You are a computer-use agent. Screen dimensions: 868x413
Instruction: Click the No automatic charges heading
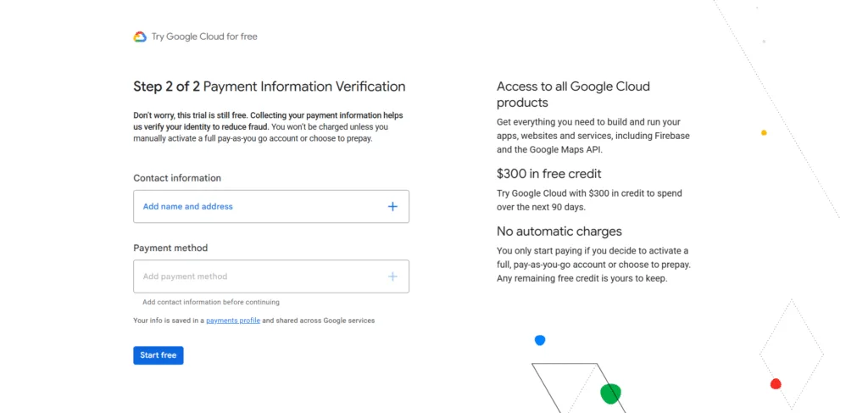[559, 231]
